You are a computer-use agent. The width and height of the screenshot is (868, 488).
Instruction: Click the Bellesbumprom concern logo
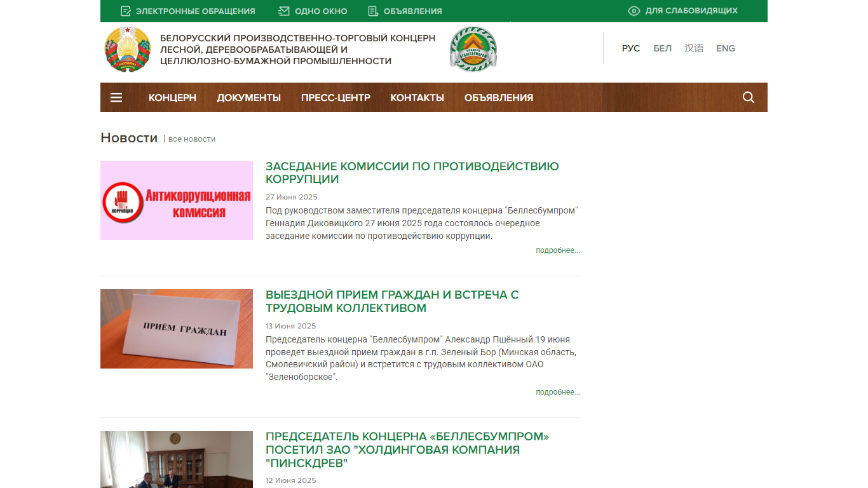point(473,49)
